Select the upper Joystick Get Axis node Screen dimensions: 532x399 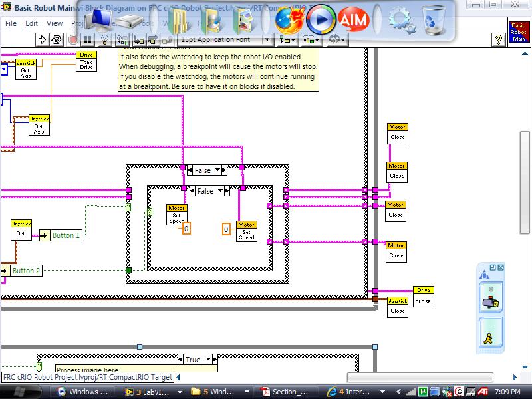(26, 70)
